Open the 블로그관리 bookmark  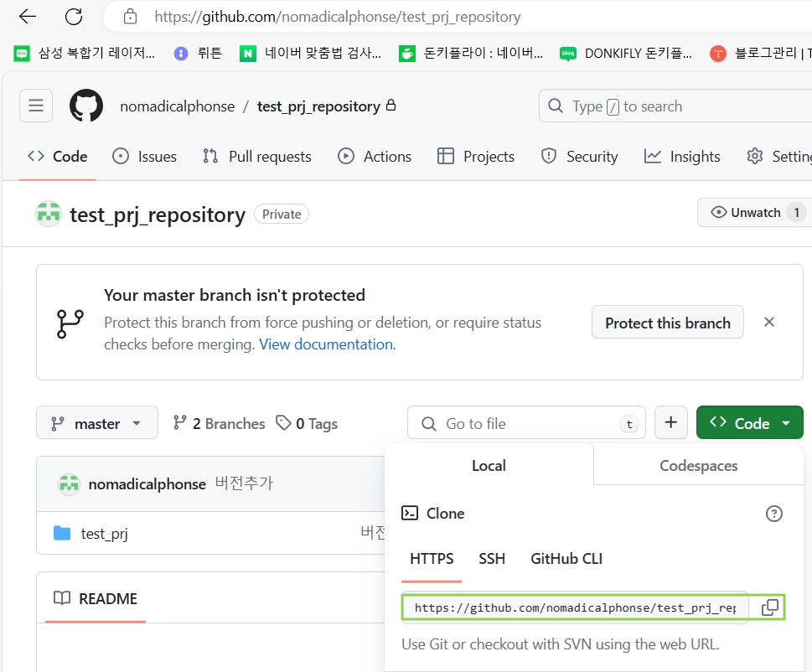click(x=760, y=53)
